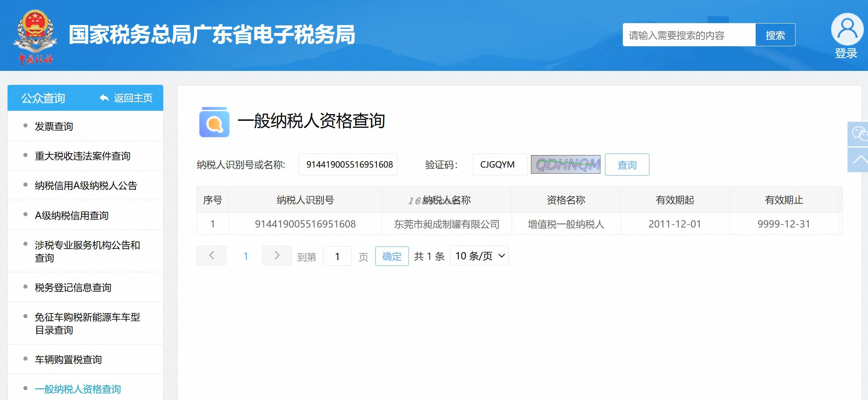Click the tax bureau emblem logo

(35, 37)
